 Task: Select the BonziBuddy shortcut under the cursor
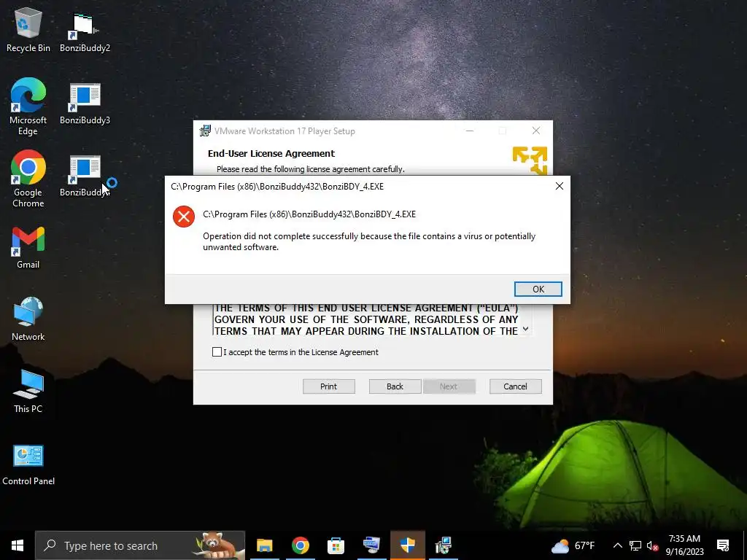pyautogui.click(x=85, y=176)
